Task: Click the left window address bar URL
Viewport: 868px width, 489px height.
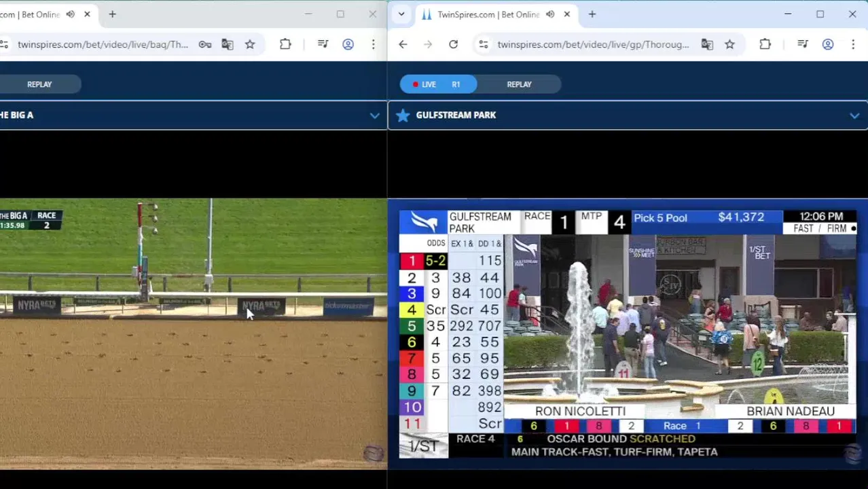Action: (103, 45)
